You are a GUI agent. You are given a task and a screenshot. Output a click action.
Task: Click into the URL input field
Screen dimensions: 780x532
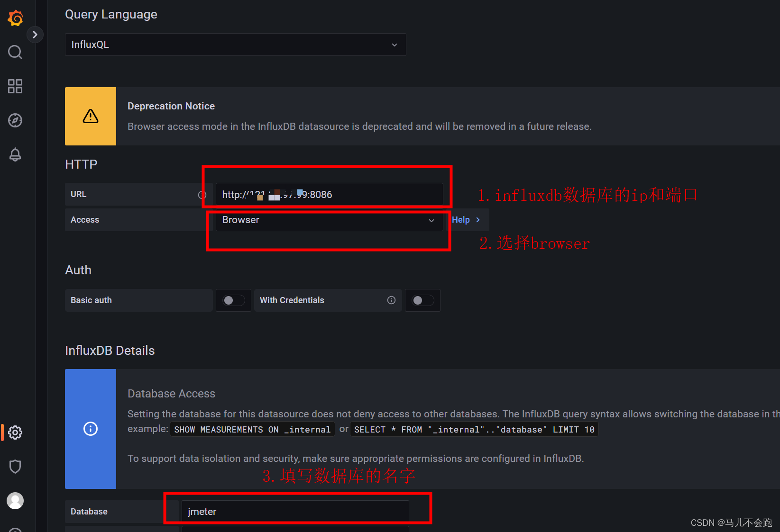(x=329, y=194)
